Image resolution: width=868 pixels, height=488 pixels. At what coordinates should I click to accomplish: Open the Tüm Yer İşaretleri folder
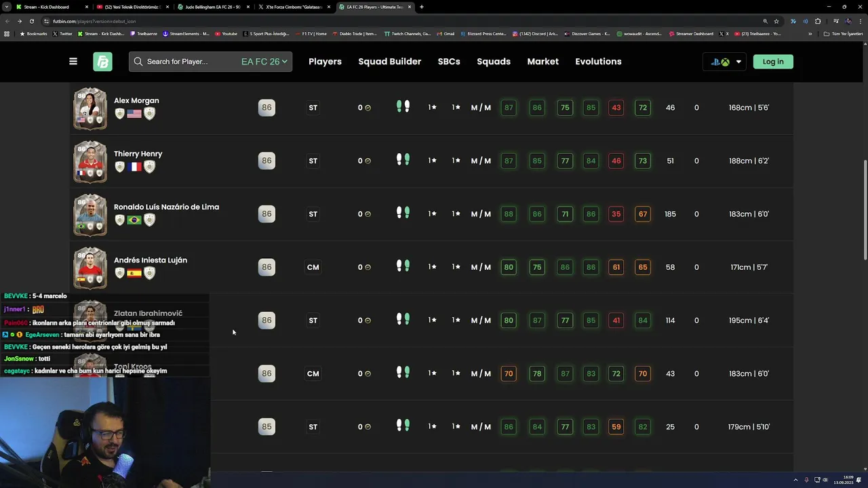pyautogui.click(x=844, y=33)
